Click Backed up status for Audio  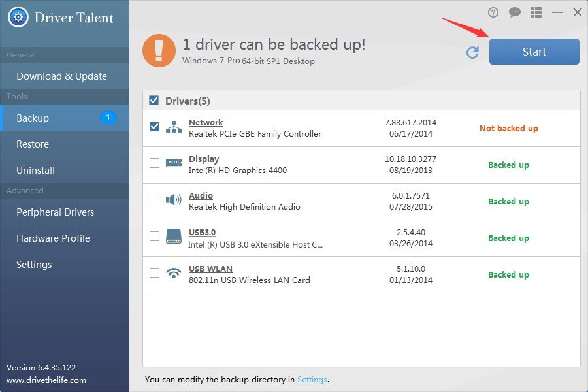pos(508,201)
